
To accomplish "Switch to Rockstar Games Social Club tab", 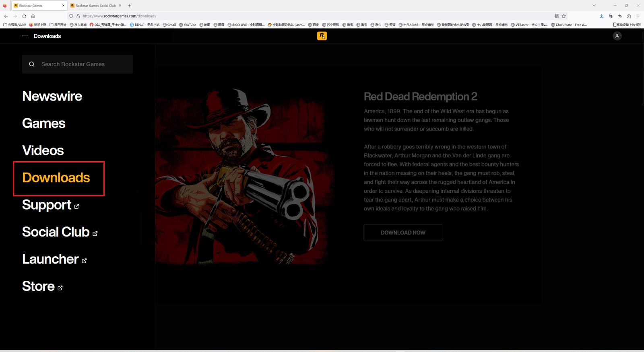I will [95, 6].
